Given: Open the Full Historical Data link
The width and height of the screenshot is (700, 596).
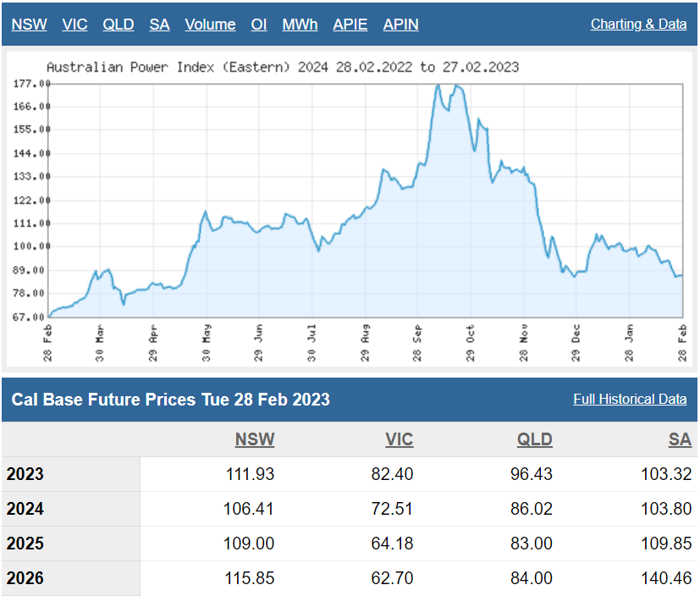Looking at the screenshot, I should (x=629, y=399).
